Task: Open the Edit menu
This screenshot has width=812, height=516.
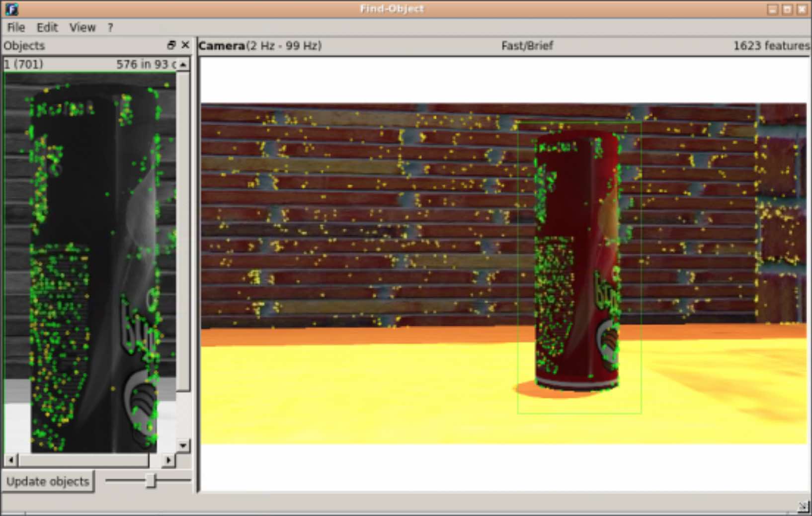Action: 47,27
